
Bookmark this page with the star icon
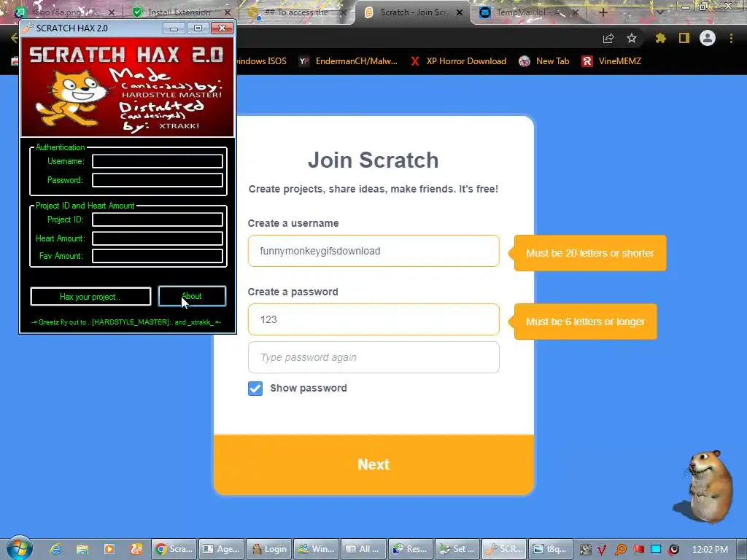632,38
